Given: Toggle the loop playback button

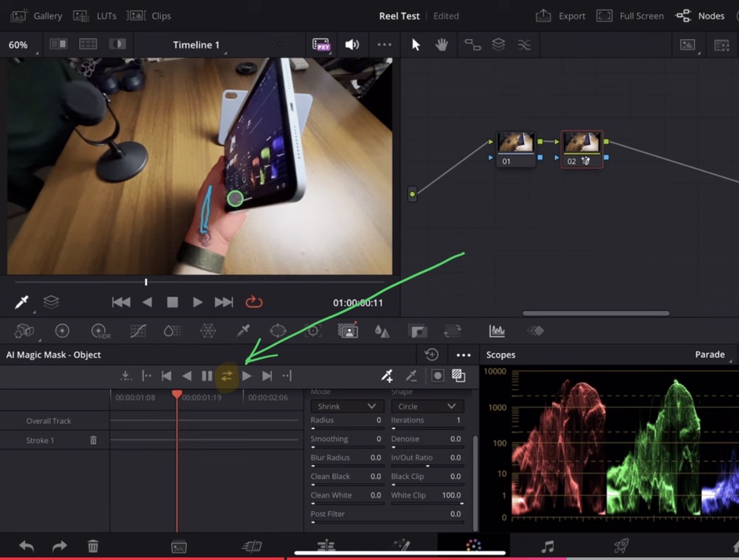Looking at the screenshot, I should 254,302.
